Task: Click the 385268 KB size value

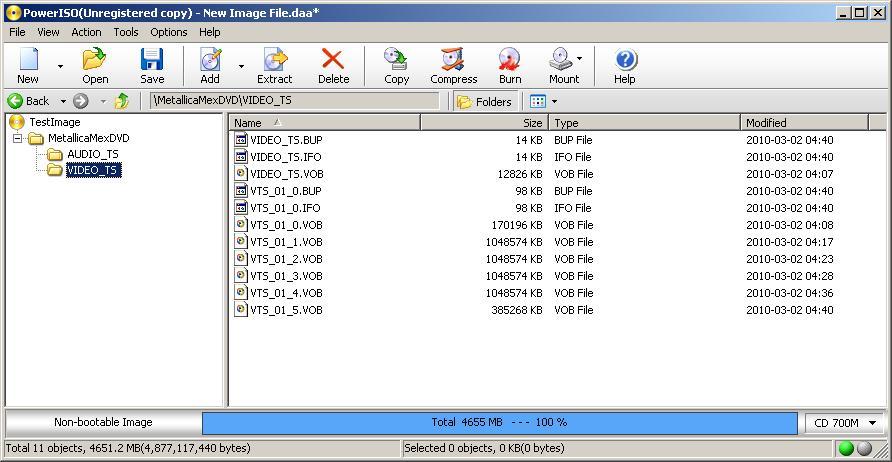Action: click(517, 310)
